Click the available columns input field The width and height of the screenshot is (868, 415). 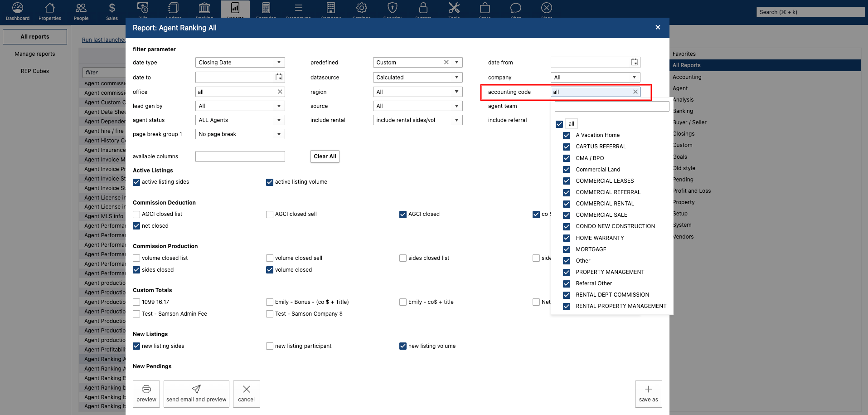[x=240, y=156]
